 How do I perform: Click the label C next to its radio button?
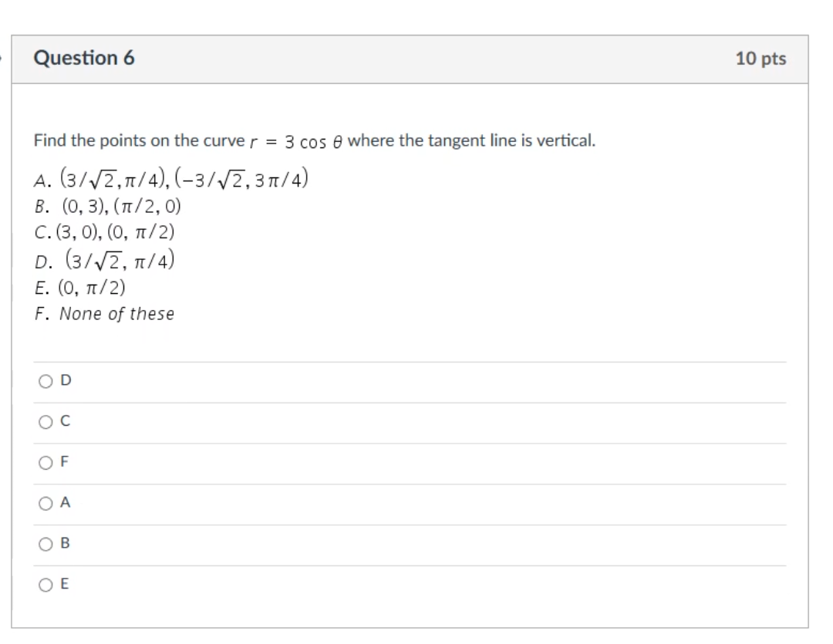click(x=65, y=420)
